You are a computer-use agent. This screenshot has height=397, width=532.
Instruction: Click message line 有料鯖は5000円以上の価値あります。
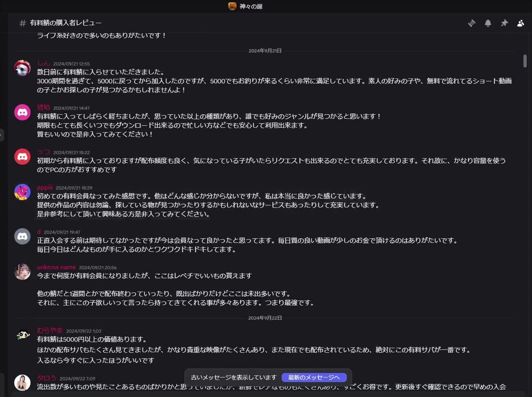click(92, 339)
